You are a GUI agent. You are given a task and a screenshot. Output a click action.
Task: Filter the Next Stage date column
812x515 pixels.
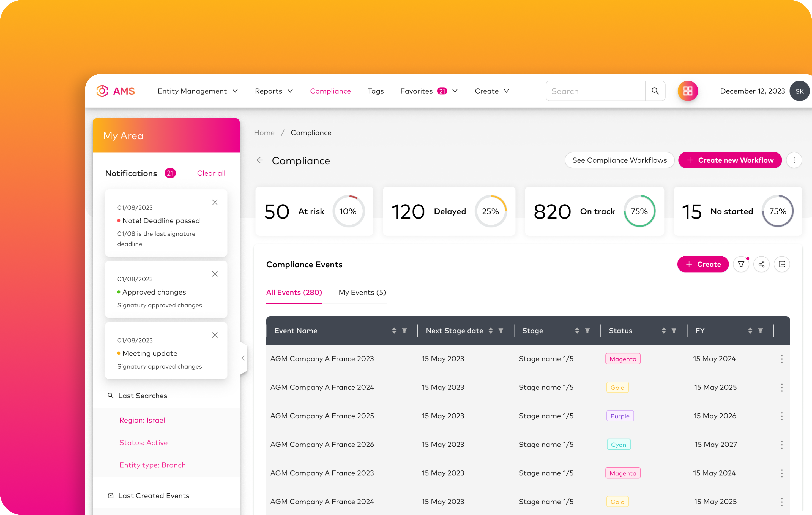click(501, 331)
